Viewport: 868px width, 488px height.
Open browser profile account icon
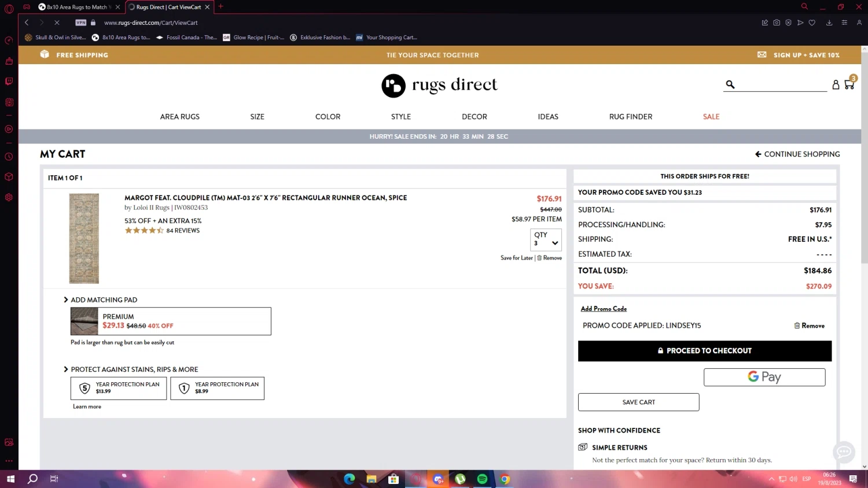(859, 23)
